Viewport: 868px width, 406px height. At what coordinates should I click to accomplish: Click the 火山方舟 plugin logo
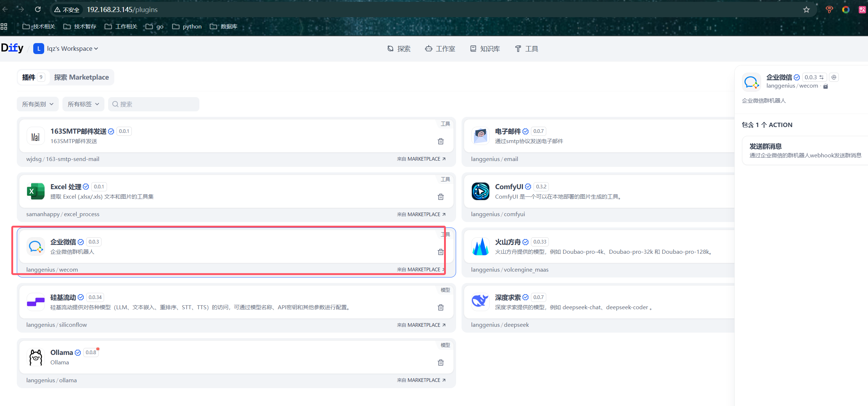tap(480, 247)
